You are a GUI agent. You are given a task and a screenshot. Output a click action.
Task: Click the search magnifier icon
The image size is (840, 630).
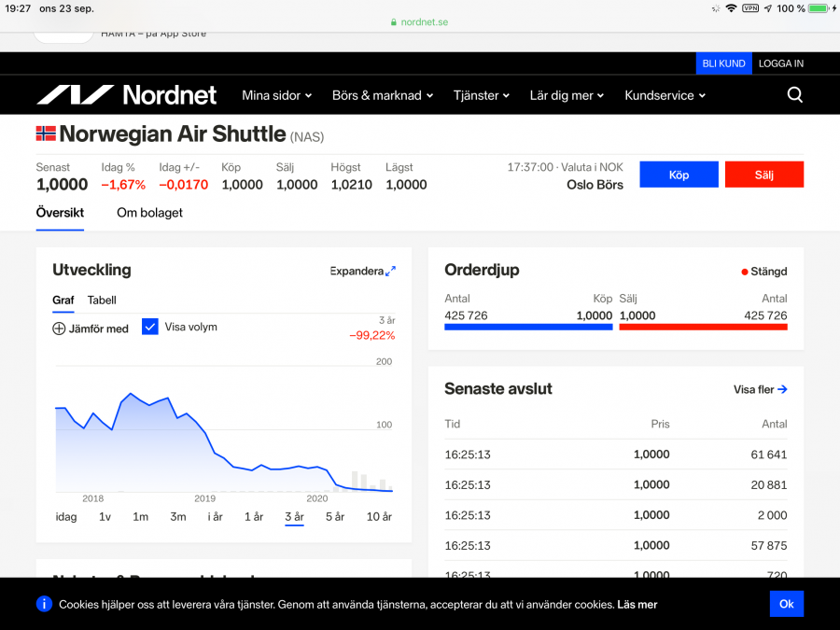794,95
